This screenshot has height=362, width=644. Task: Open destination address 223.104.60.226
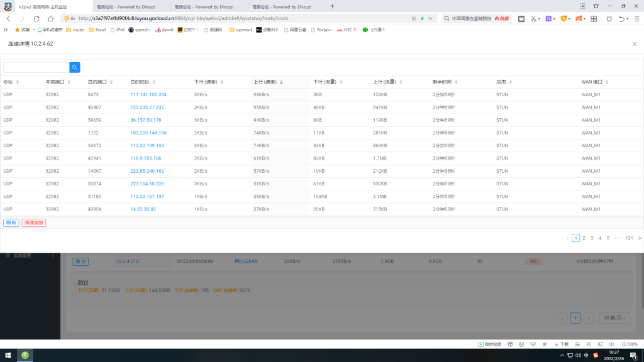[x=147, y=184]
